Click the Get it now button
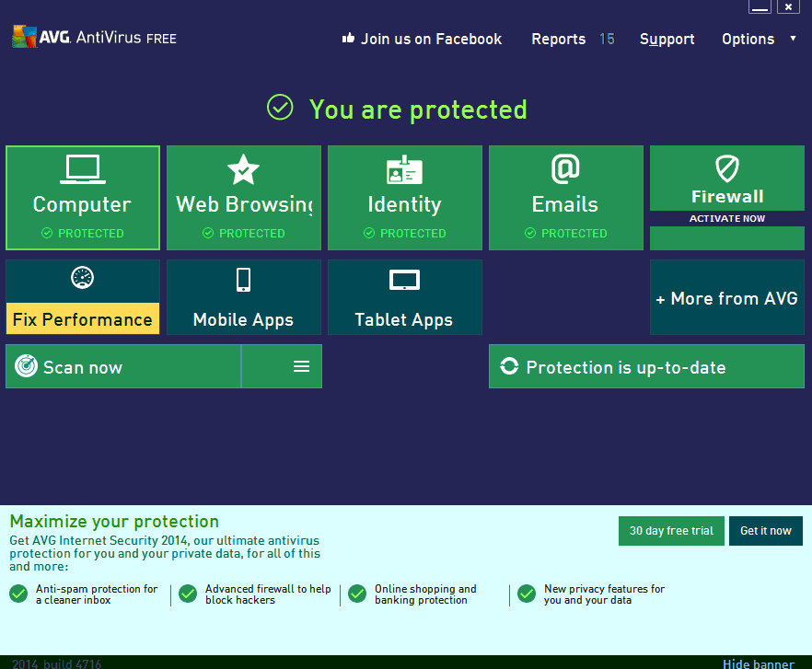 (765, 531)
